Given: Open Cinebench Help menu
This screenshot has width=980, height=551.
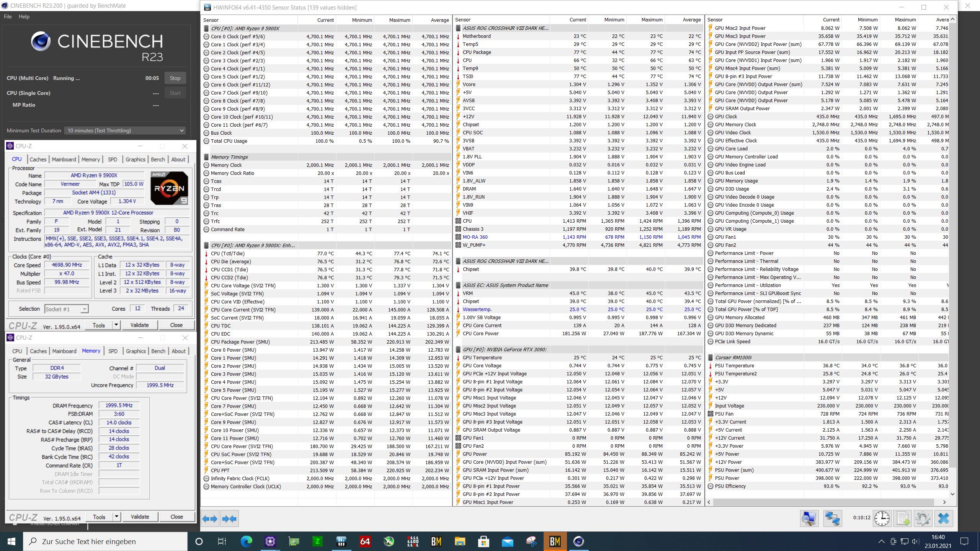Looking at the screenshot, I should [24, 16].
